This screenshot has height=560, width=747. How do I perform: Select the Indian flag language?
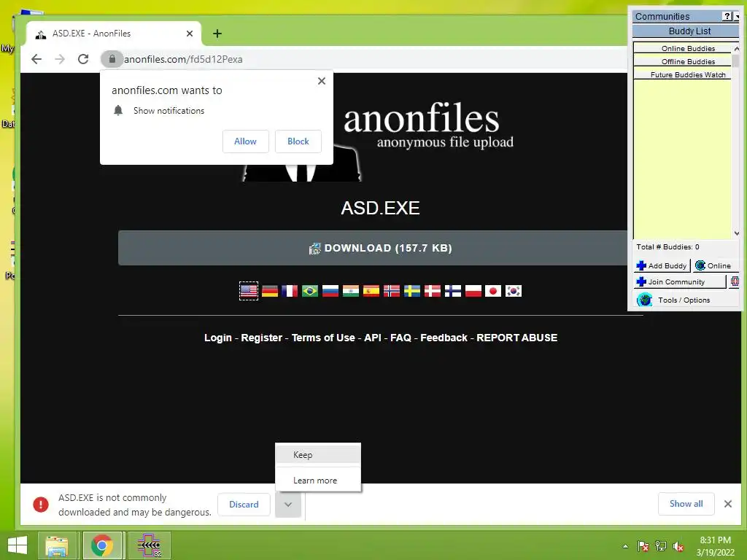tap(351, 290)
